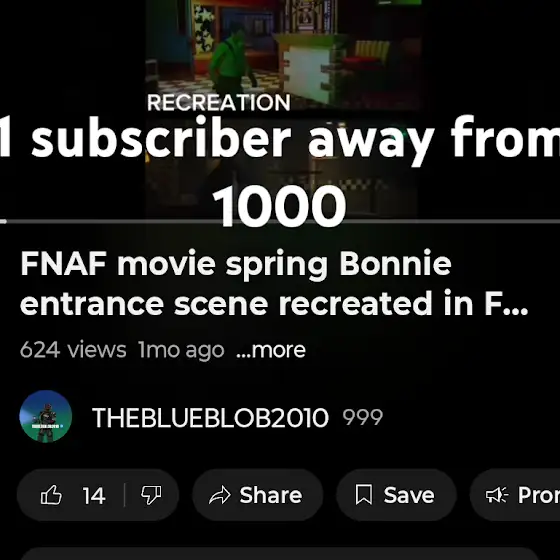Click the 999 subscriber count
The height and width of the screenshot is (560, 560).
click(x=362, y=417)
